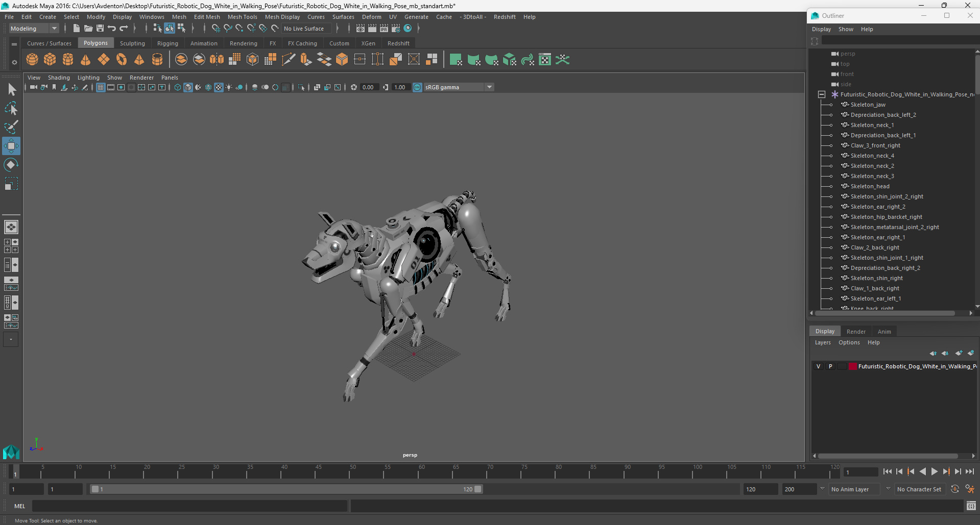The image size is (980, 525).
Task: Create a polygon cylinder from shelf
Action: [68, 60]
